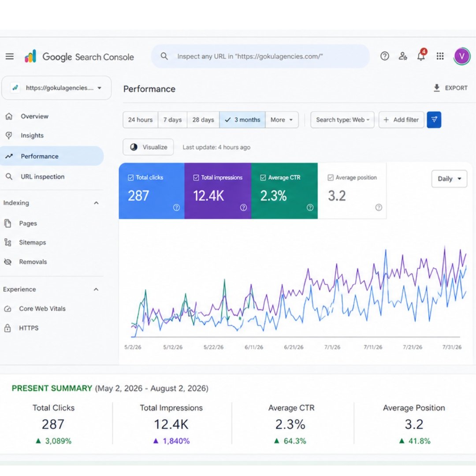Open the Google apps grid icon

tap(440, 56)
